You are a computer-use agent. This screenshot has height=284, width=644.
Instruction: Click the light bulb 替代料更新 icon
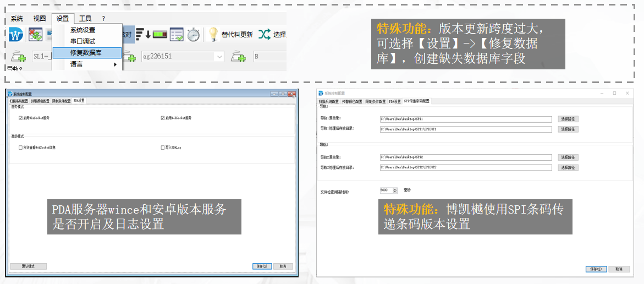pyautogui.click(x=213, y=35)
